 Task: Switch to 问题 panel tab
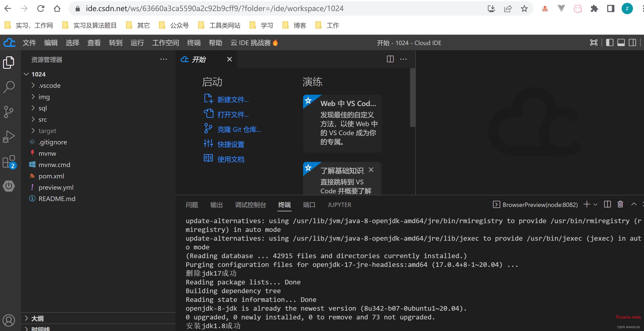(x=192, y=205)
